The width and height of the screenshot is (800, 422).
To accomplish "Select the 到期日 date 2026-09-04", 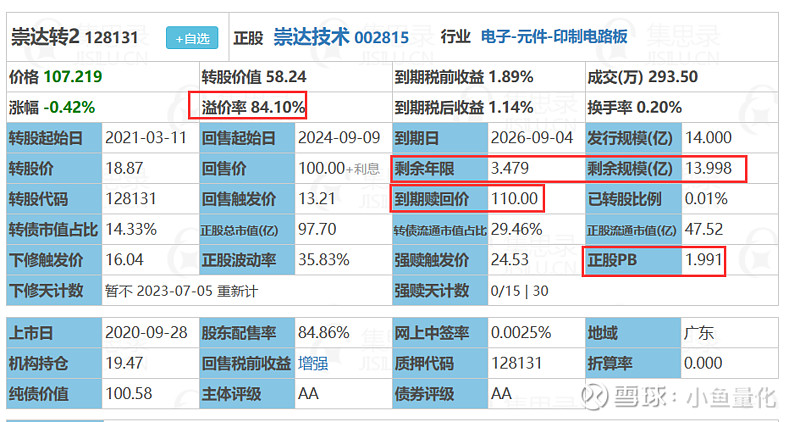I will pos(532,138).
